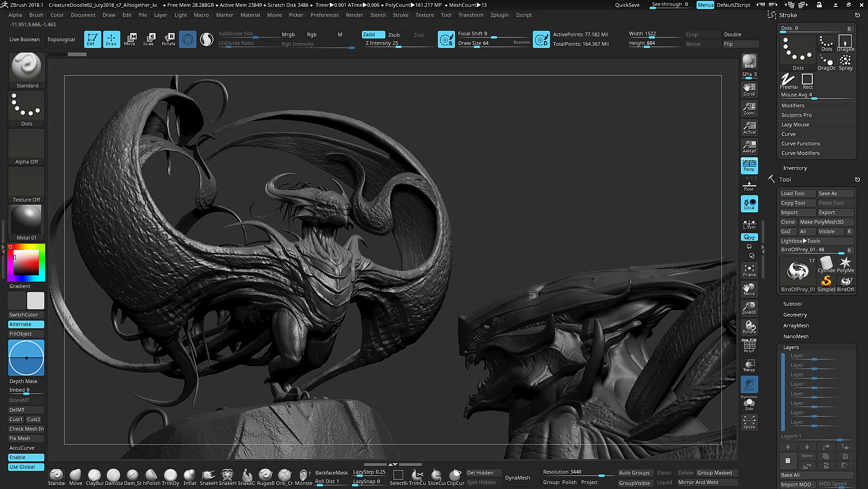
Task: Click the Zoom canvas icon
Action: 749,108
